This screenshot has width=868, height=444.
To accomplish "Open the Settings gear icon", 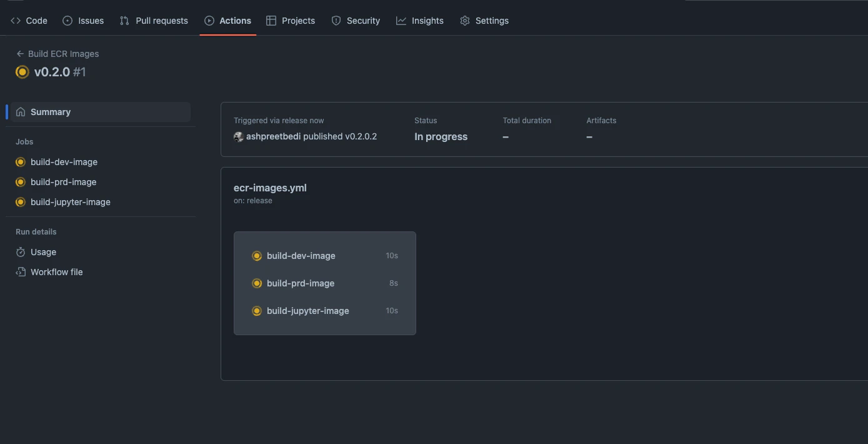I will point(464,20).
